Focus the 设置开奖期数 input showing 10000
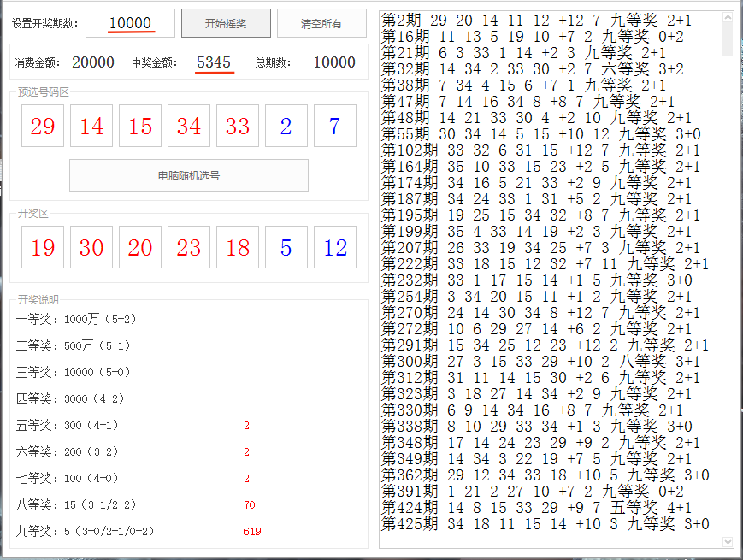 (x=130, y=23)
